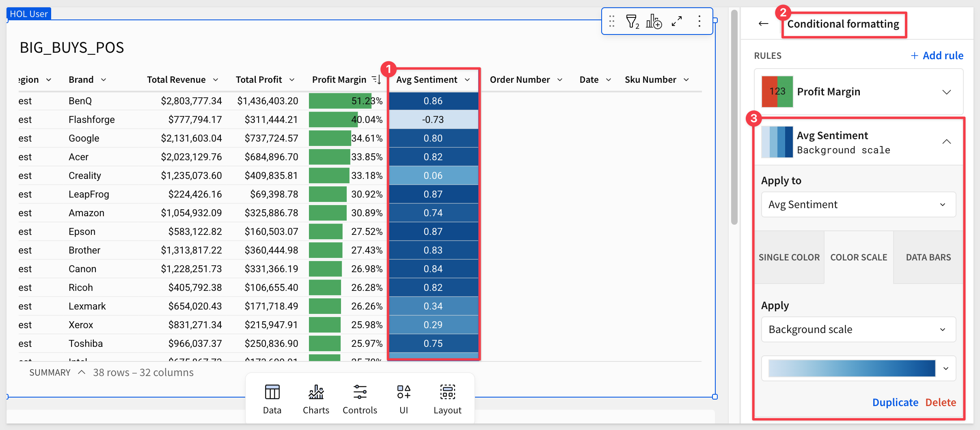Expand table to fullscreen with arrows icon

click(677, 21)
